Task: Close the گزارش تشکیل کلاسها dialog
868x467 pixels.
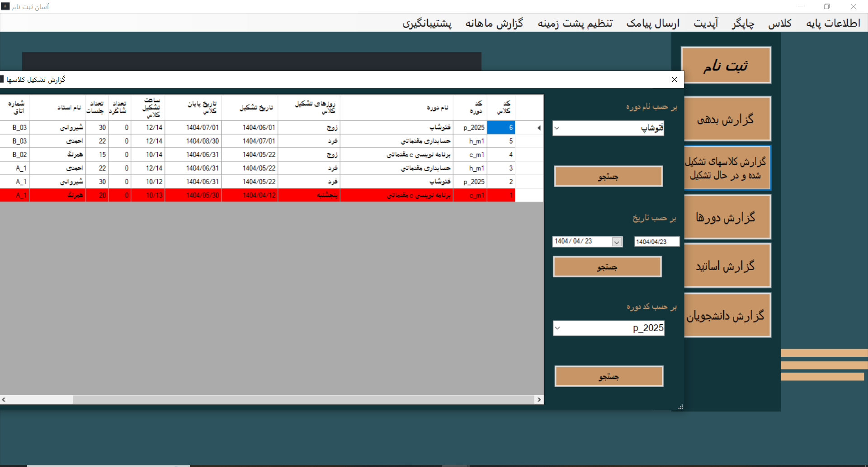Action: coord(674,79)
